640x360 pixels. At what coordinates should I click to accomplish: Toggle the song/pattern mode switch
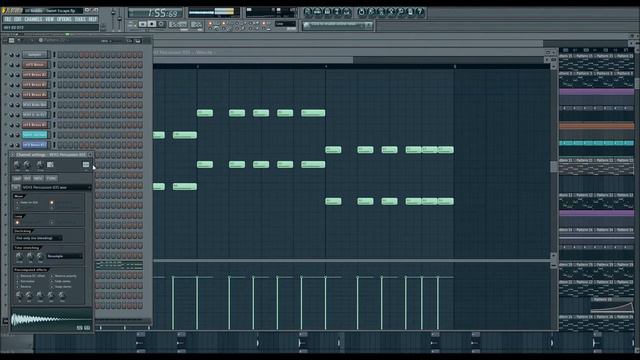pos(132,24)
